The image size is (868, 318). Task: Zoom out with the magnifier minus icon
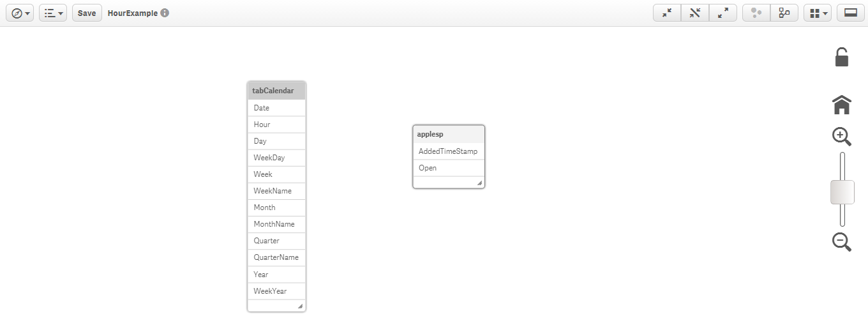[x=841, y=241]
